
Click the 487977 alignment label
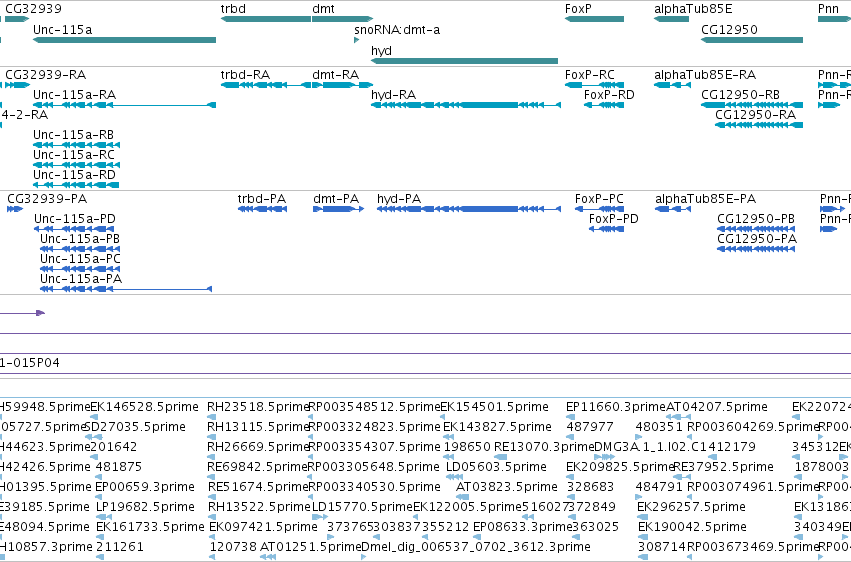pyautogui.click(x=590, y=427)
